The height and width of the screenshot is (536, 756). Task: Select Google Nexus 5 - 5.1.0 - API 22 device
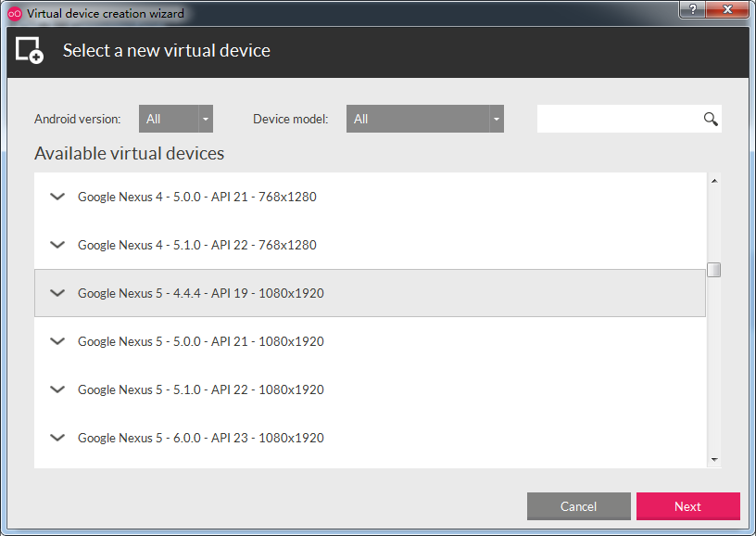click(370, 389)
